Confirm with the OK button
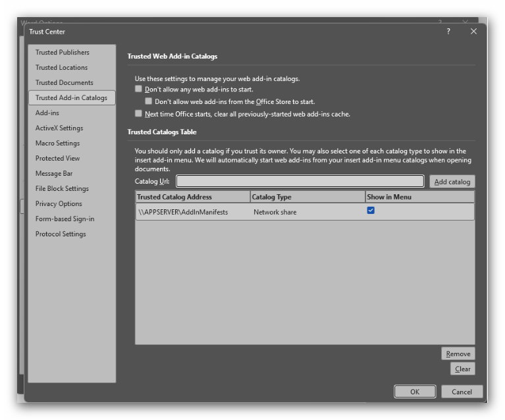Viewport: 505px width, 420px height. [x=415, y=392]
